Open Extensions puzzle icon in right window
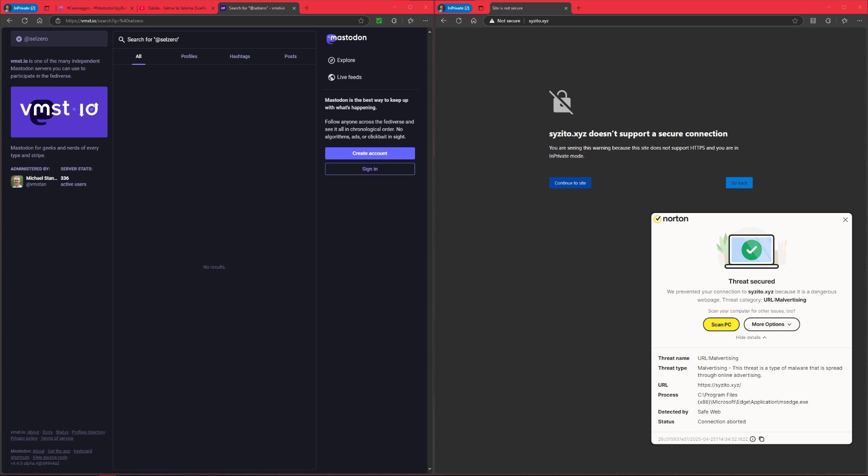Viewport: 868px width, 476px height. [x=828, y=21]
